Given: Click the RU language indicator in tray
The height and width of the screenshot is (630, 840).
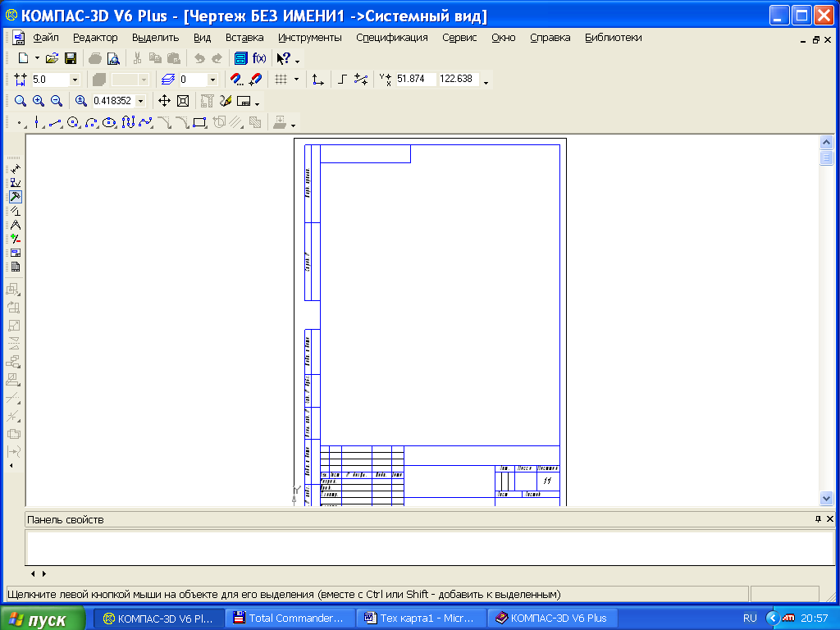Looking at the screenshot, I should (750, 619).
